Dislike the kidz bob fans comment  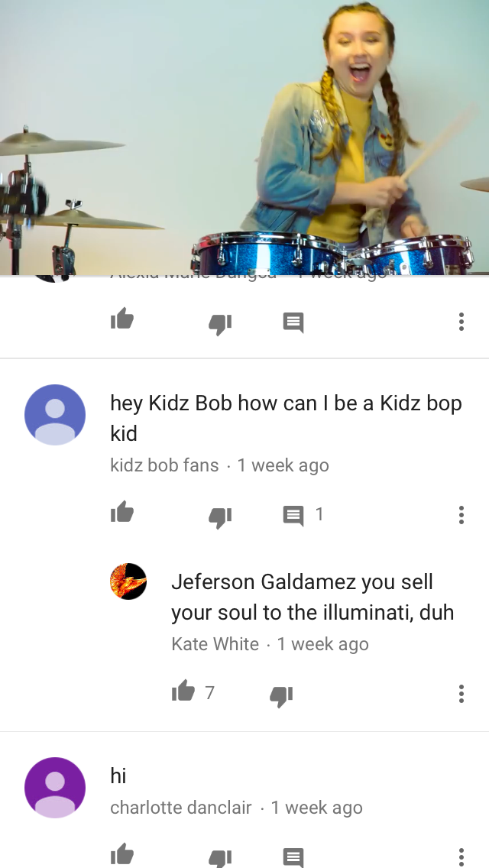point(220,517)
